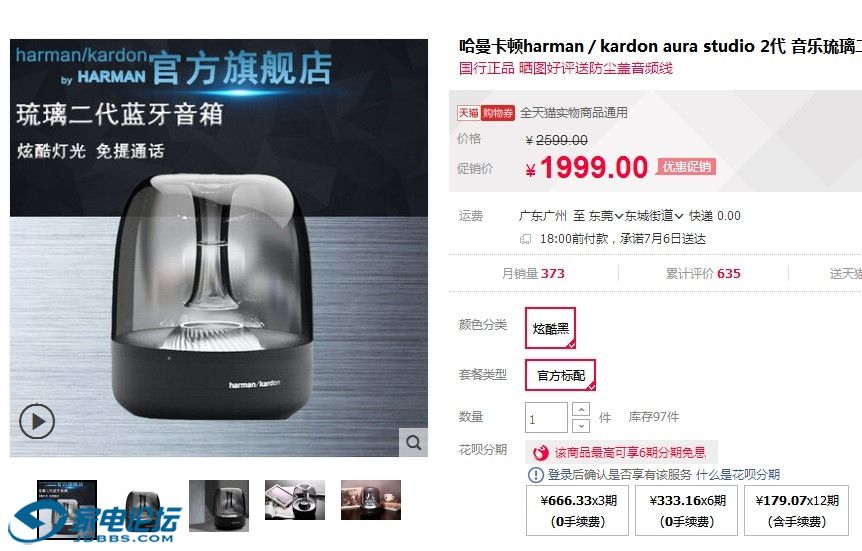Click the delivery truck icon by 18:00前付款
The width and height of the screenshot is (862, 551).
(x=526, y=239)
